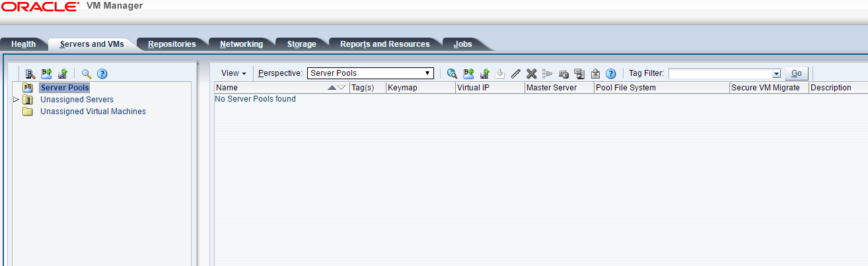The image size is (868, 266).
Task: Click the Find magnifier icon in navigation toolbar
Action: 87,74
